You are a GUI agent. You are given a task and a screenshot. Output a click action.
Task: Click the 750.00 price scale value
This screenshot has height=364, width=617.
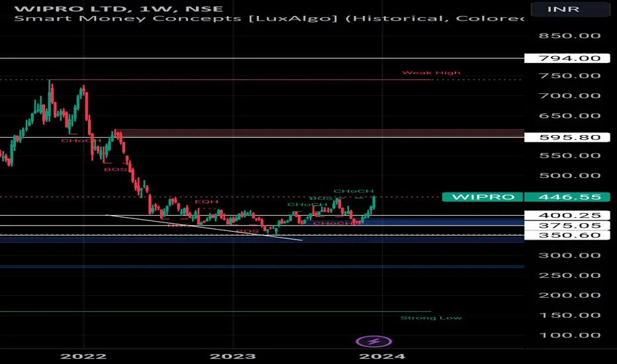point(569,75)
